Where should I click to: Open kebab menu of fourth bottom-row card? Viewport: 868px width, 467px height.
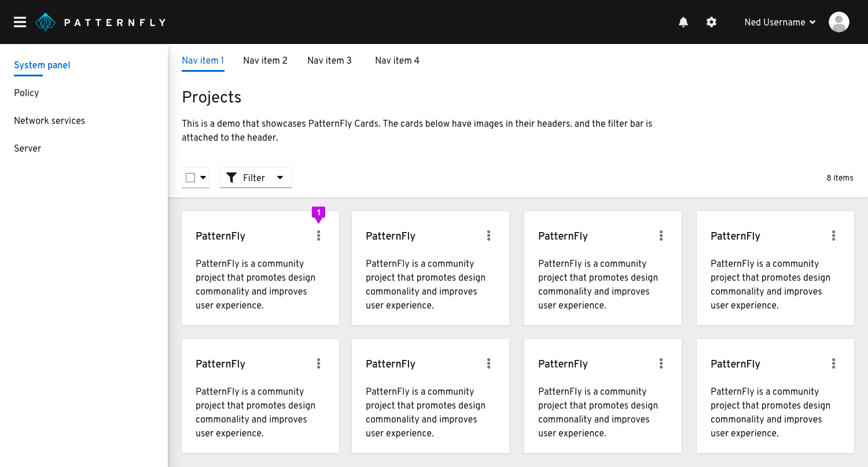[834, 363]
